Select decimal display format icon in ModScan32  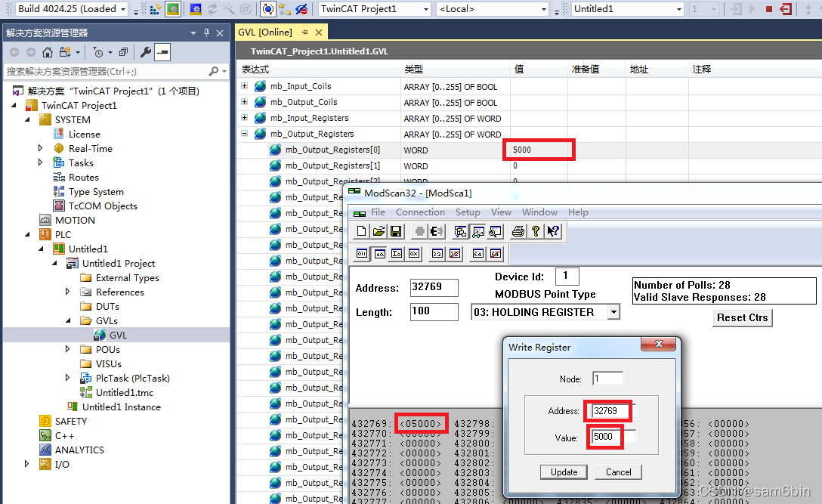point(379,254)
